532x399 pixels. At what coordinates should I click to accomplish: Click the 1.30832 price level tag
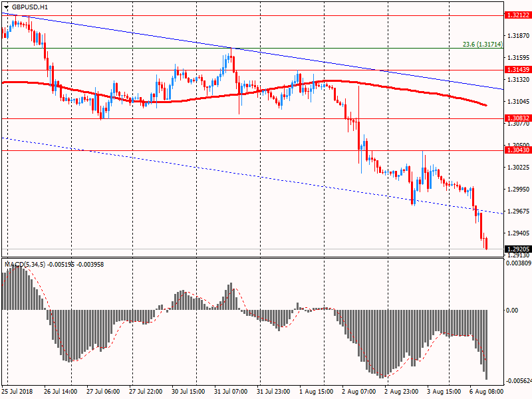[x=517, y=118]
